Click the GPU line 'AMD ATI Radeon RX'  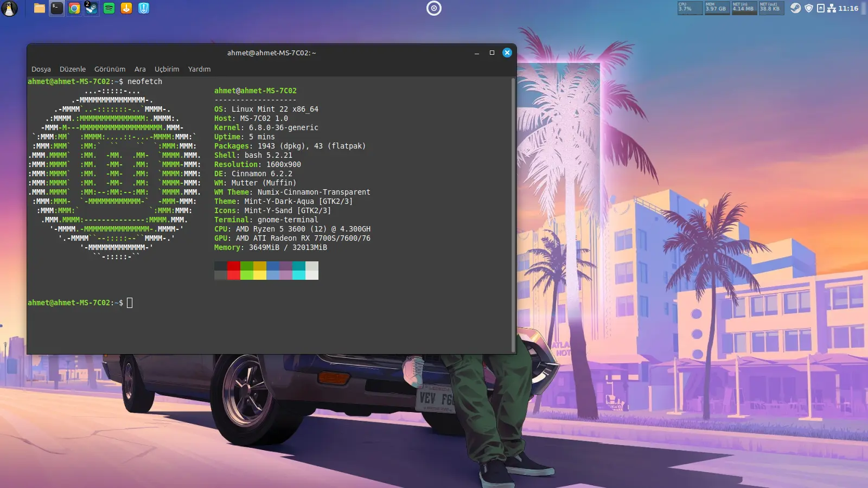click(273, 238)
